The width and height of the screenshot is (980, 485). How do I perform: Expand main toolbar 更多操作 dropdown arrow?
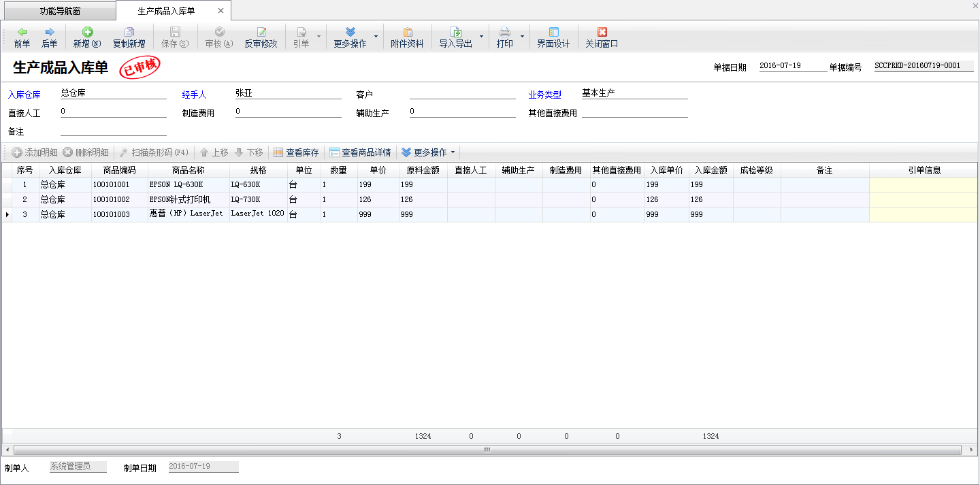point(376,37)
